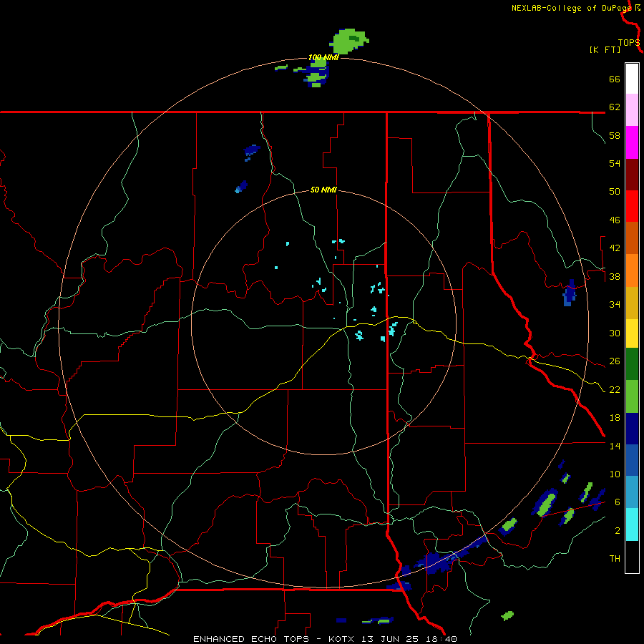Click the magenta legend color band
Screen dimensions: 644x644
click(632, 142)
